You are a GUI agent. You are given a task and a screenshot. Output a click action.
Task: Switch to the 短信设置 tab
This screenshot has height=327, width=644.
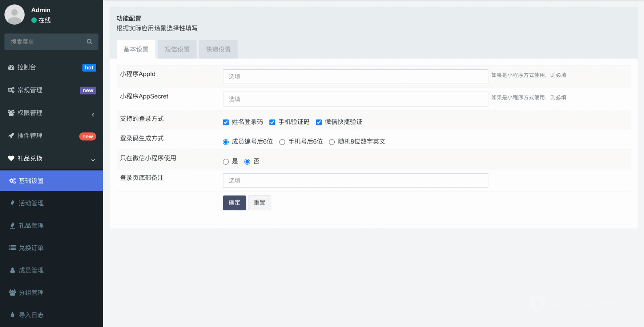click(x=177, y=49)
